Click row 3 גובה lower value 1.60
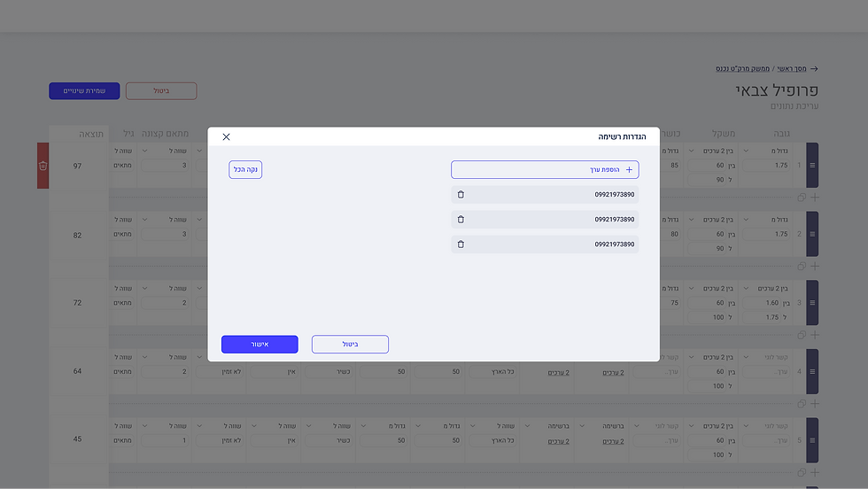Screen dimensions: 868x489 (762, 303)
